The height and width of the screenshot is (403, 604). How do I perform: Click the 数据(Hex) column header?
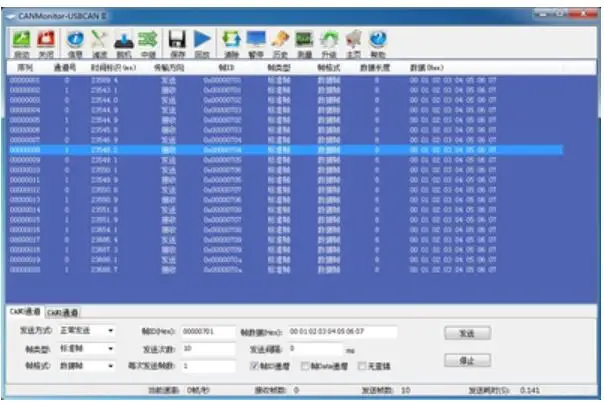tap(426, 68)
